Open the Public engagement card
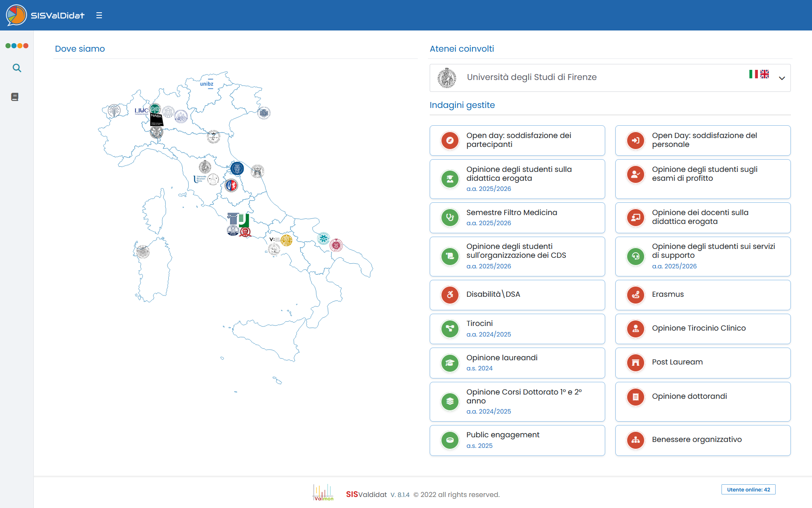 [517, 440]
